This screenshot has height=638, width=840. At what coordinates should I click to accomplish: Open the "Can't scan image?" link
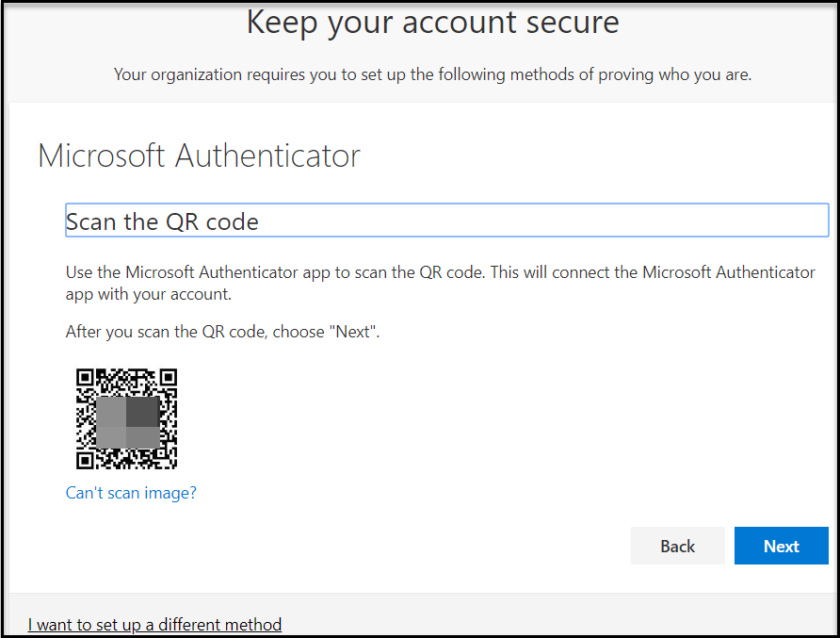[x=131, y=493]
